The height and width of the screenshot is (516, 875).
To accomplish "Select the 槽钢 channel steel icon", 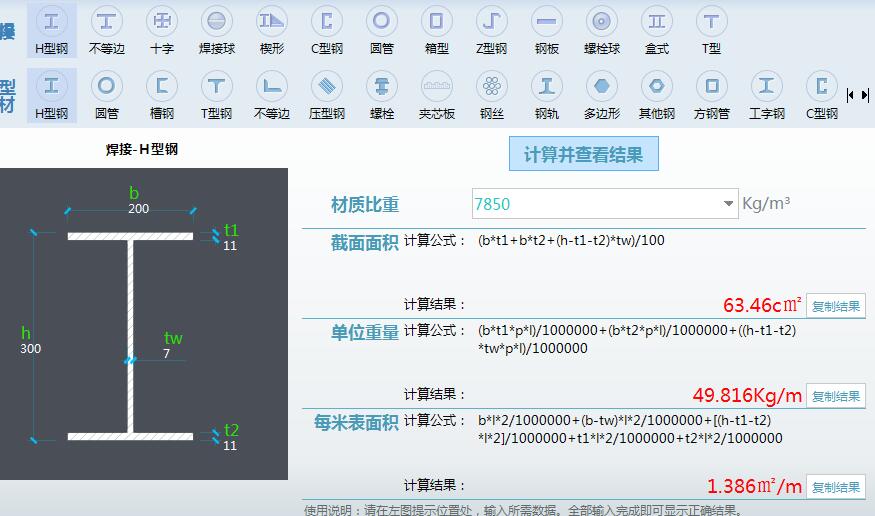I will point(162,95).
